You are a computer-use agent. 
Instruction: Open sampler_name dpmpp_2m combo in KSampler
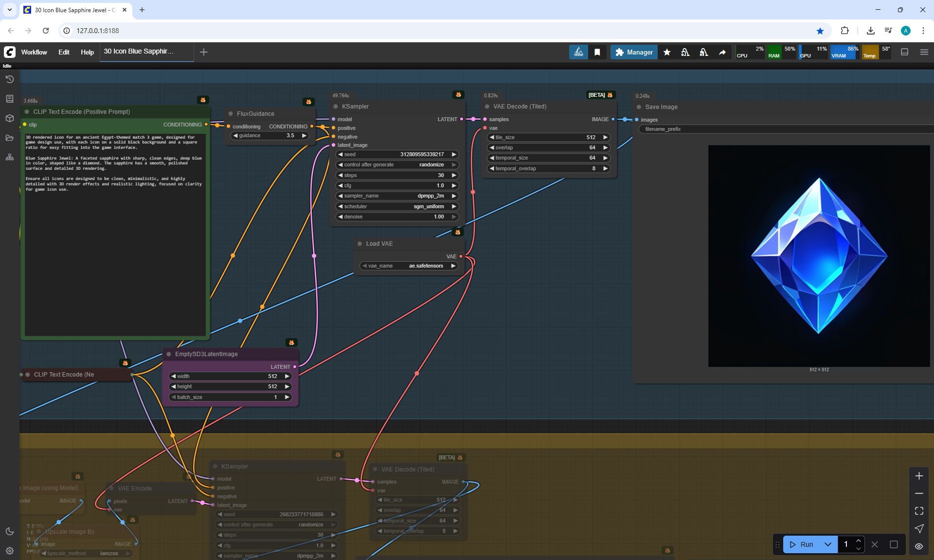pyautogui.click(x=396, y=196)
